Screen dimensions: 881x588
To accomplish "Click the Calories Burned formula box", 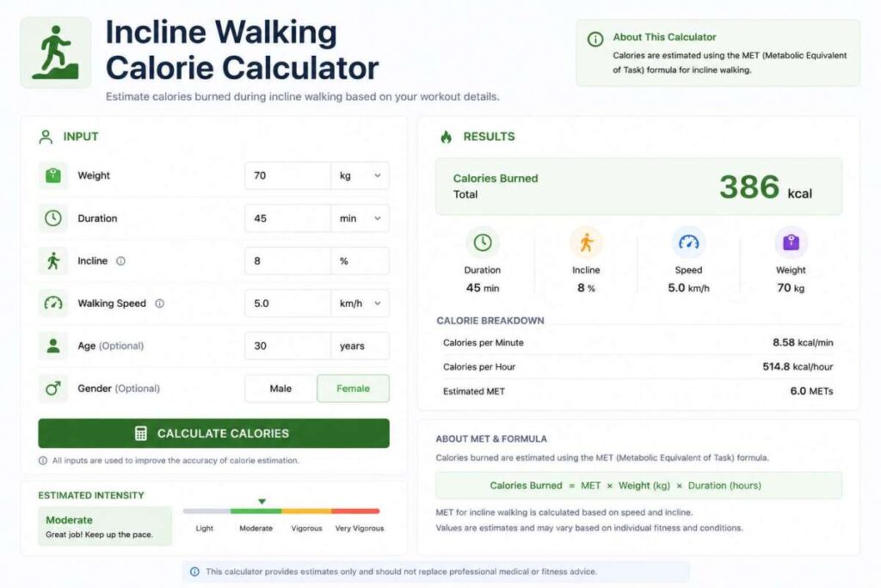I will (x=639, y=485).
